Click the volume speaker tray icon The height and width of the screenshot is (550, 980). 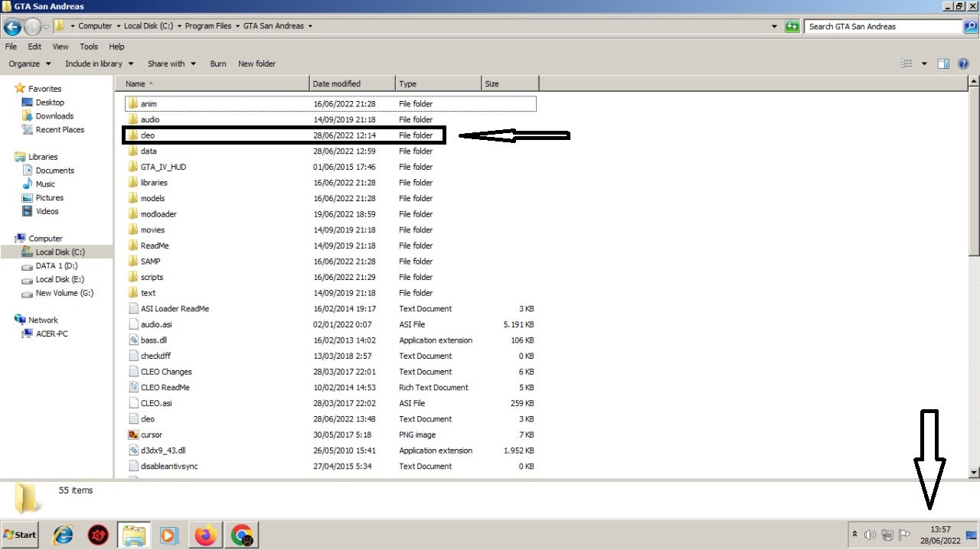(870, 535)
